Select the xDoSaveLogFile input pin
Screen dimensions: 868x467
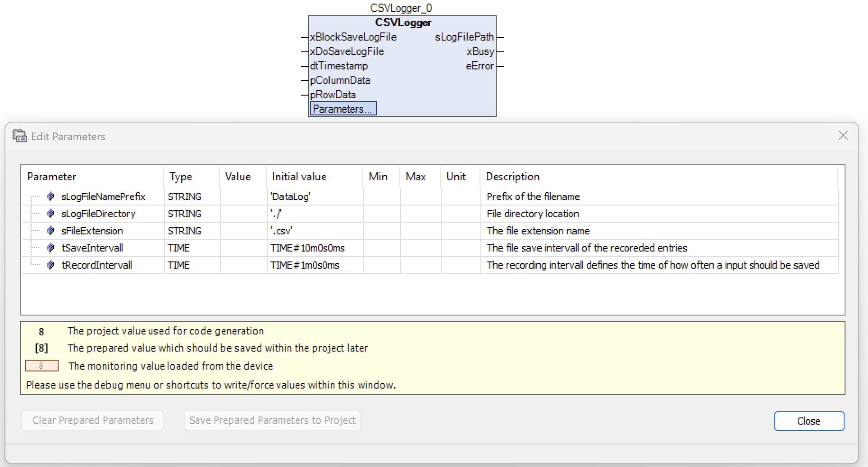(x=347, y=51)
